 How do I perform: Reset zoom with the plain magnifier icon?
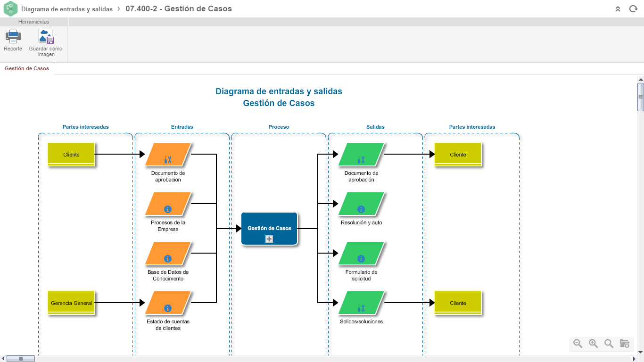pos(609,344)
